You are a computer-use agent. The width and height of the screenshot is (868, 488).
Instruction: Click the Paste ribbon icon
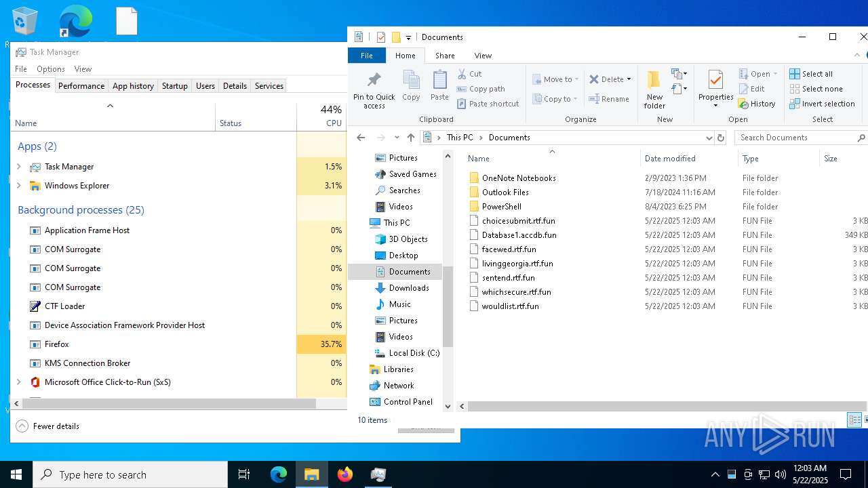click(x=439, y=86)
